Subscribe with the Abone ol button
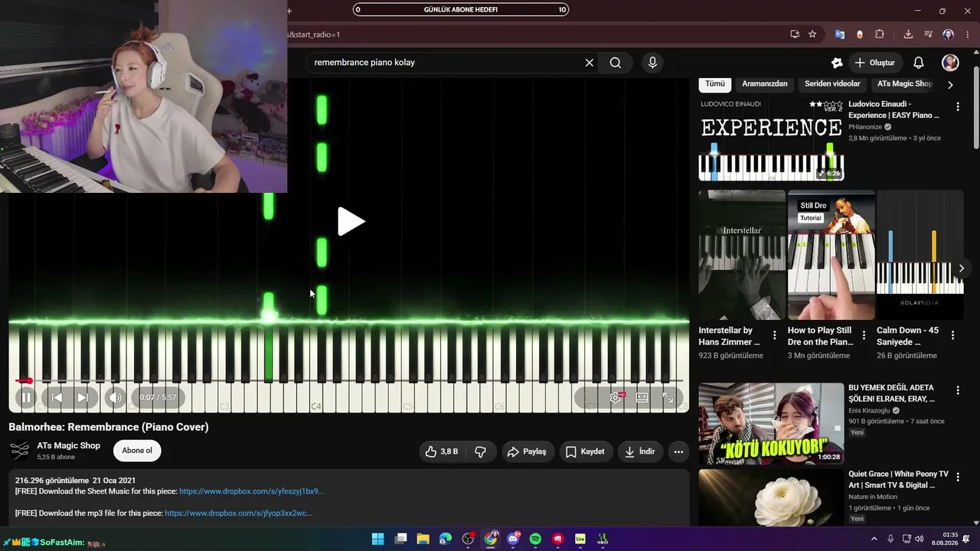The image size is (980, 551). pos(137,451)
